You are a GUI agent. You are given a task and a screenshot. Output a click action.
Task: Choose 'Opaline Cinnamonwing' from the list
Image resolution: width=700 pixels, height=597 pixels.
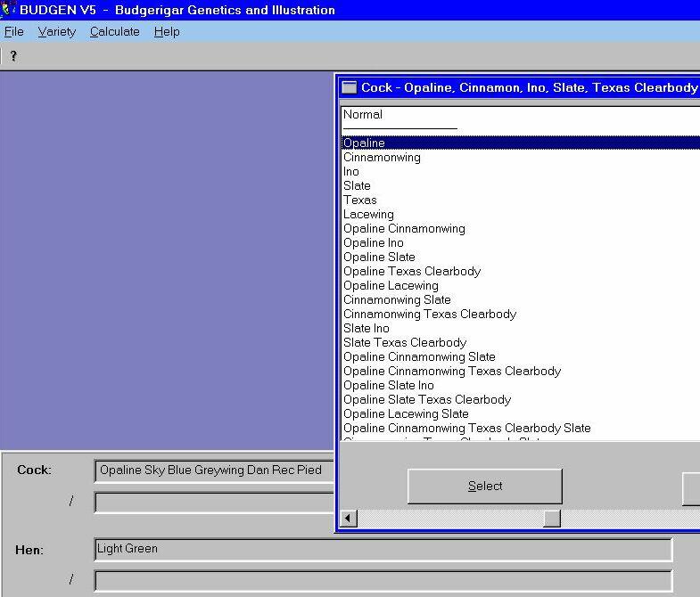pos(521,228)
